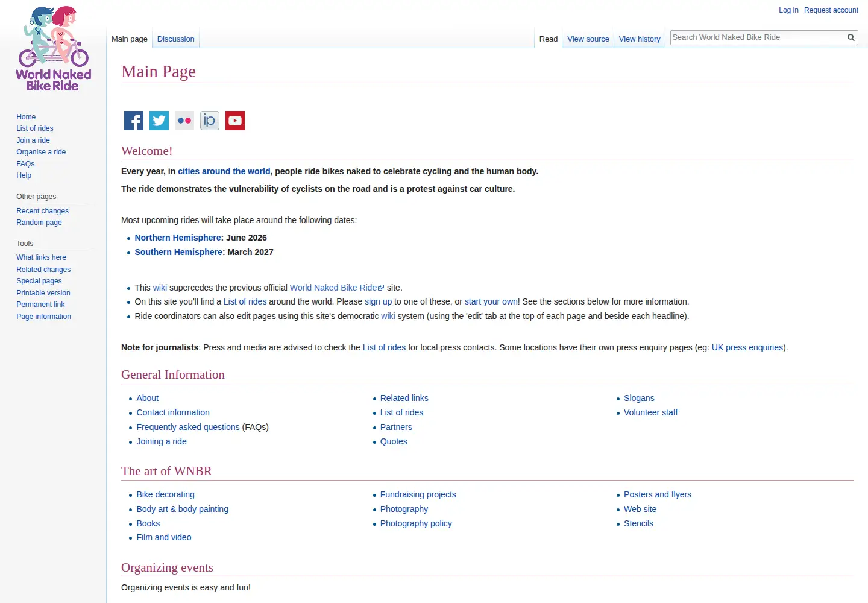The width and height of the screenshot is (868, 603).
Task: Open the About page link
Action: coord(148,398)
